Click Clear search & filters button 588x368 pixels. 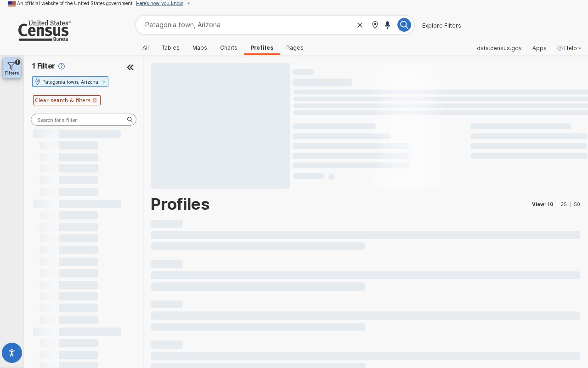67,100
